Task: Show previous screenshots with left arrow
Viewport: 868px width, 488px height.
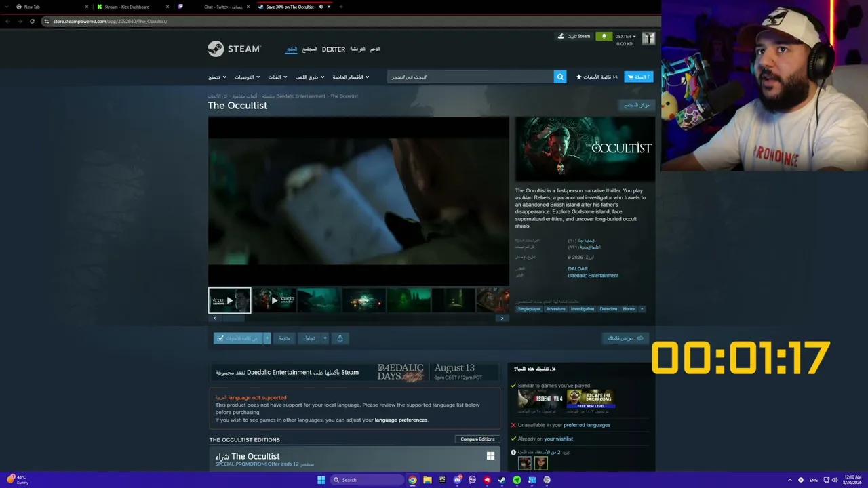Action: (x=215, y=318)
